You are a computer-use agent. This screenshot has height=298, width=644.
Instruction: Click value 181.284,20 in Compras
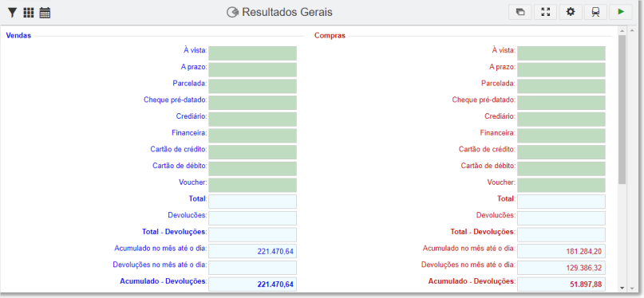tap(583, 251)
